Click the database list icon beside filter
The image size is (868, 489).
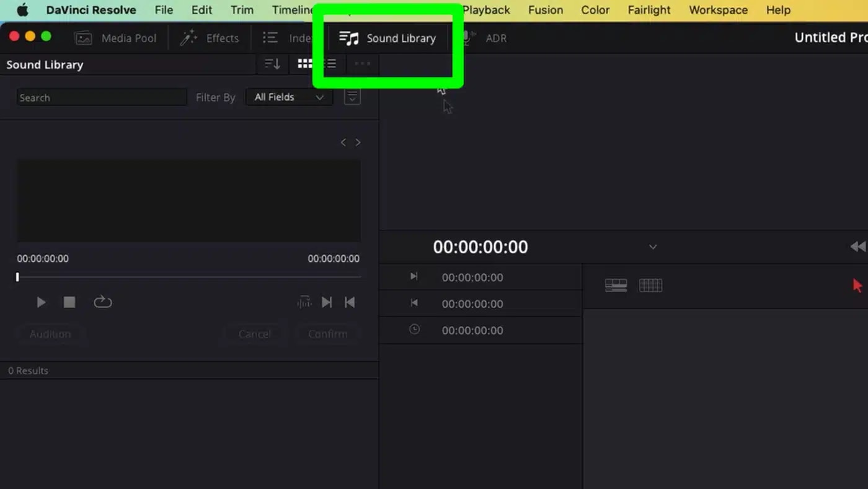[352, 97]
